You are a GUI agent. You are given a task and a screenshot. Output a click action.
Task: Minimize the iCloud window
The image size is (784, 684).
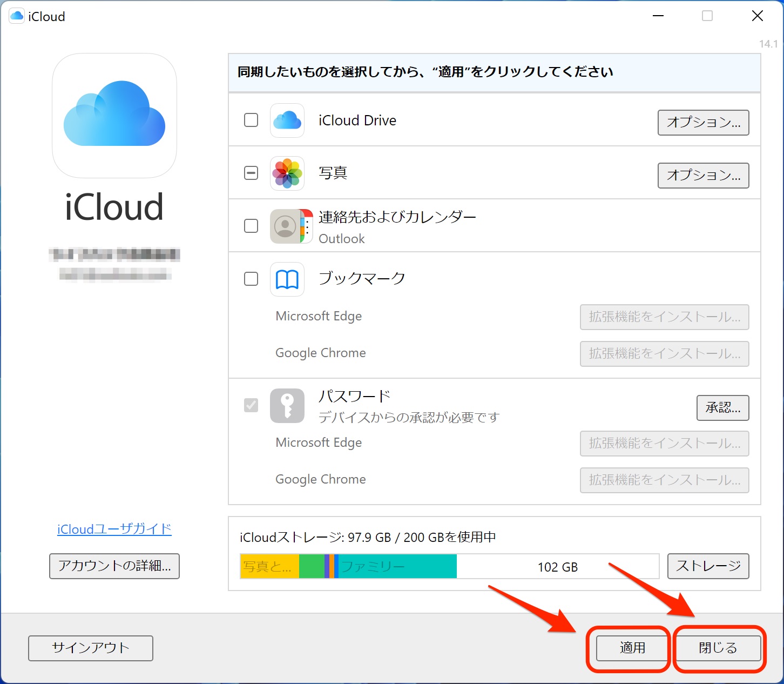(658, 16)
